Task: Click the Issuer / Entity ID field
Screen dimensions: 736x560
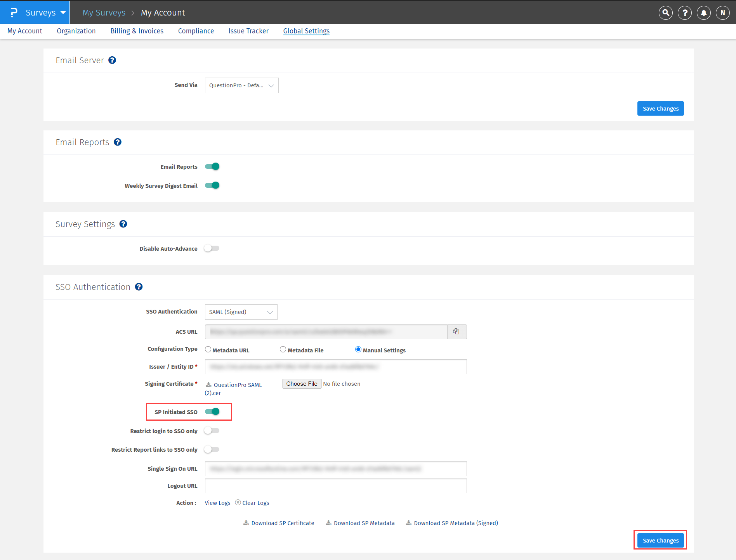Action: (336, 367)
